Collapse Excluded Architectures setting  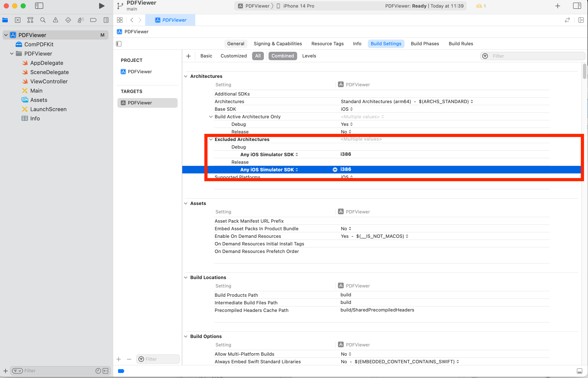point(211,139)
